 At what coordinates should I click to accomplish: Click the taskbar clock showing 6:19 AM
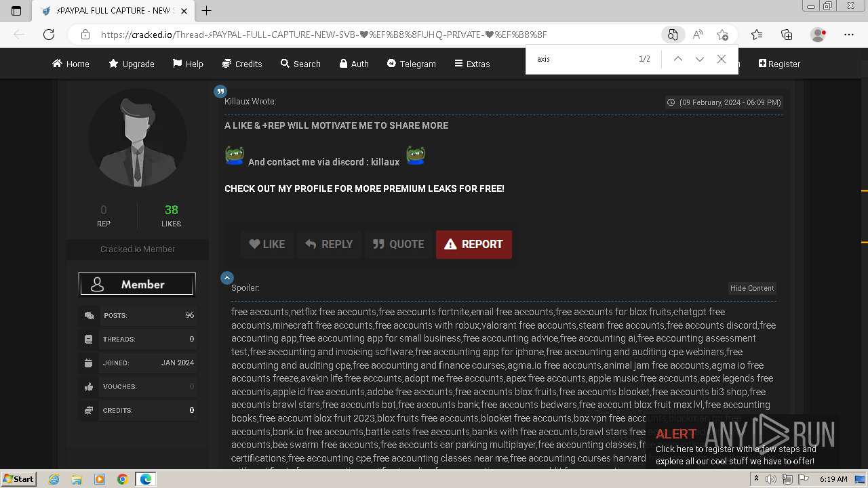point(833,479)
